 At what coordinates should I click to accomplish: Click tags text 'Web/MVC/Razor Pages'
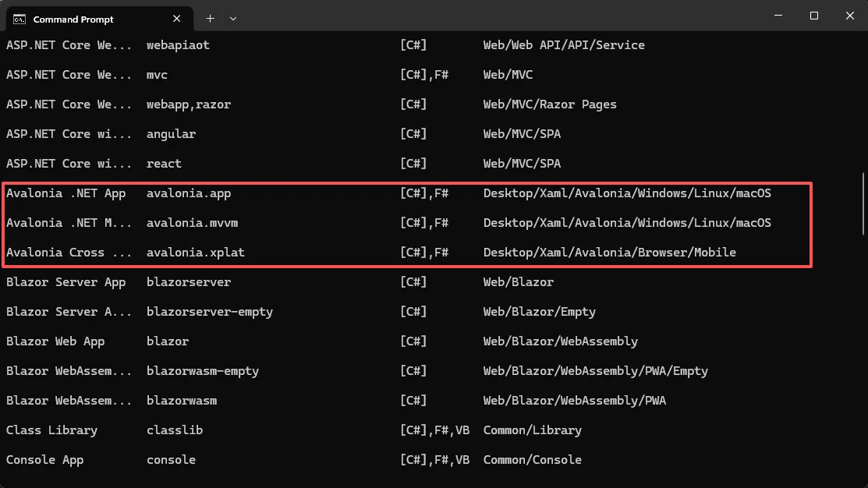tap(550, 104)
